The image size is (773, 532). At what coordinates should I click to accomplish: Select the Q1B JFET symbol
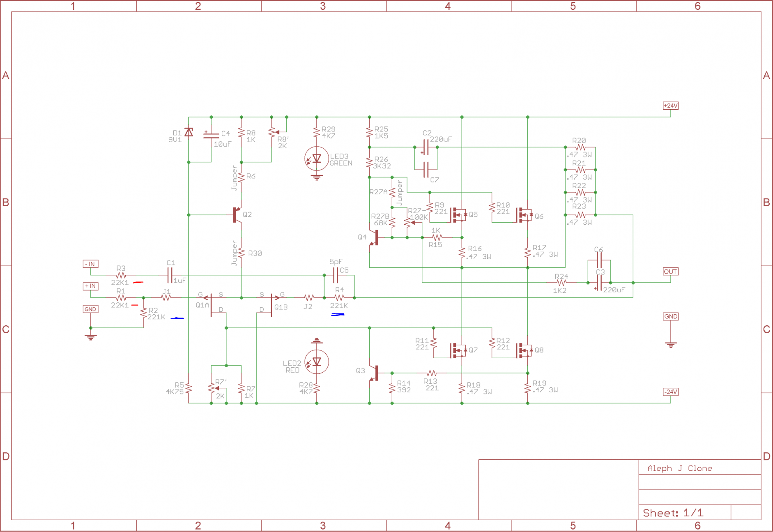268,305
